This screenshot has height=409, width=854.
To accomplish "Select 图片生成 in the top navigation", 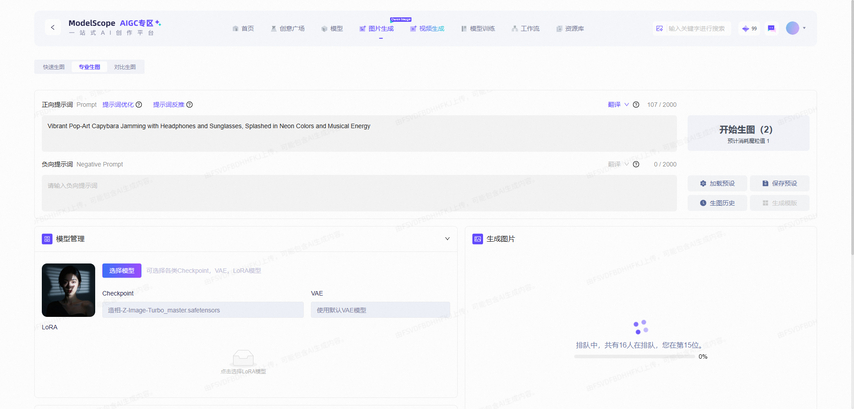I will pyautogui.click(x=376, y=28).
